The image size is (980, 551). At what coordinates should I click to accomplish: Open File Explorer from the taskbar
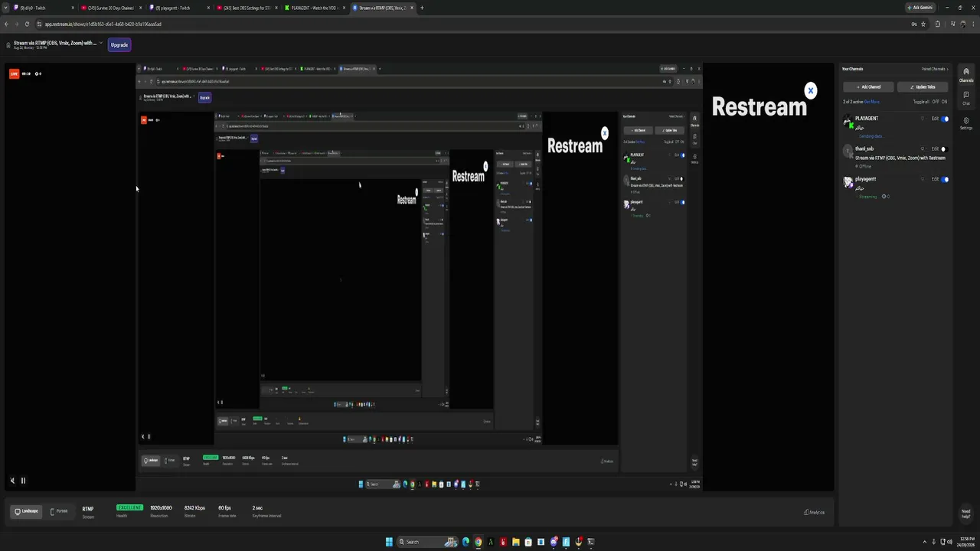[x=515, y=542]
